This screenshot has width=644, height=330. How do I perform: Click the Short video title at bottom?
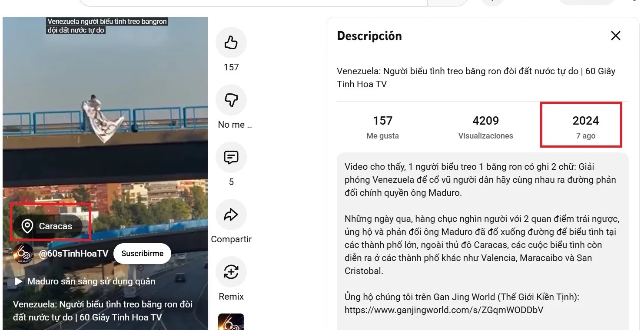click(103, 311)
